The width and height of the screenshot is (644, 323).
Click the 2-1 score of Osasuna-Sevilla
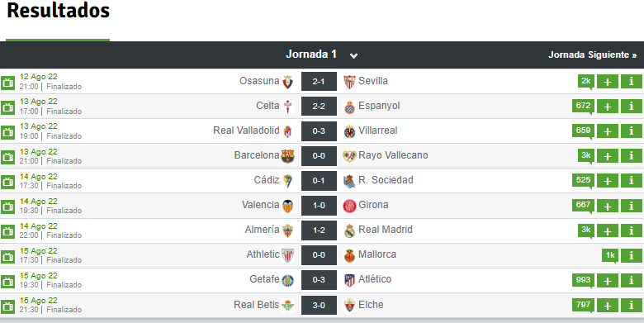click(319, 82)
